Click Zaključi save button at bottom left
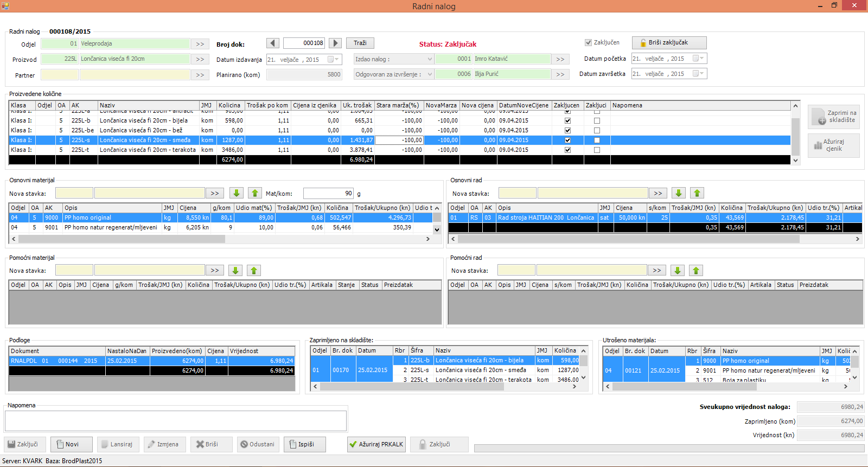The width and height of the screenshot is (868, 467). tap(25, 444)
